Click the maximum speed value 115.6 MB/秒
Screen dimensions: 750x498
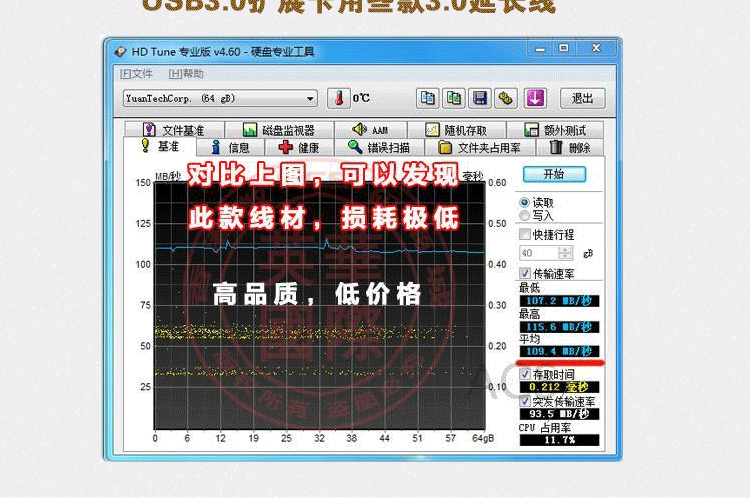click(x=559, y=327)
